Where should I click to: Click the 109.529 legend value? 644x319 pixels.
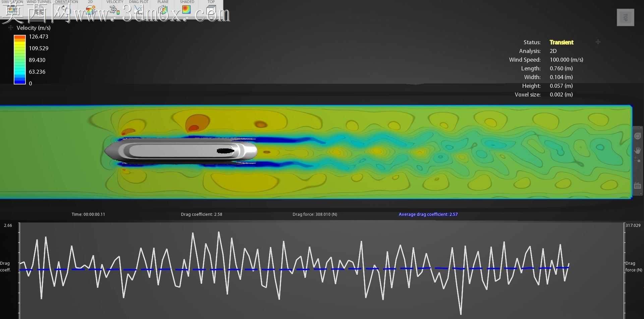coord(39,48)
